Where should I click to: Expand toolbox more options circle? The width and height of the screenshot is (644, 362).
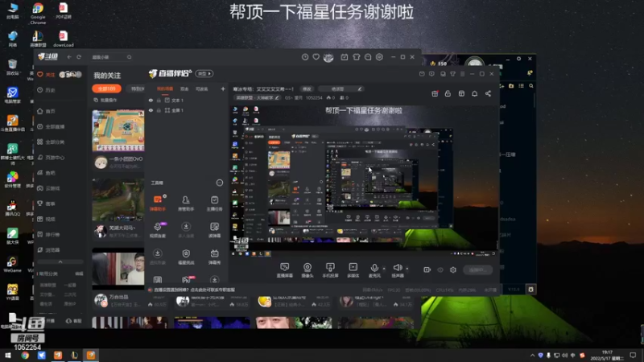tap(219, 183)
